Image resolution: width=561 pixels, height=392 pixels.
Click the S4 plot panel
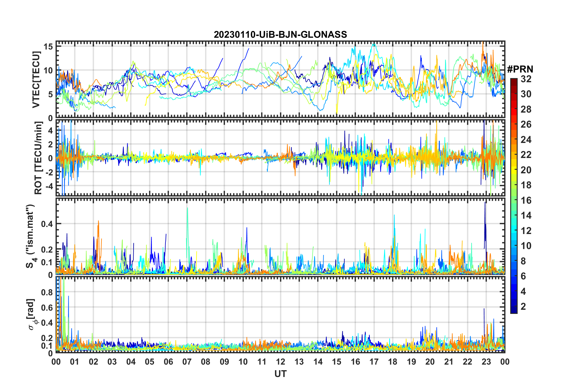coord(280,236)
